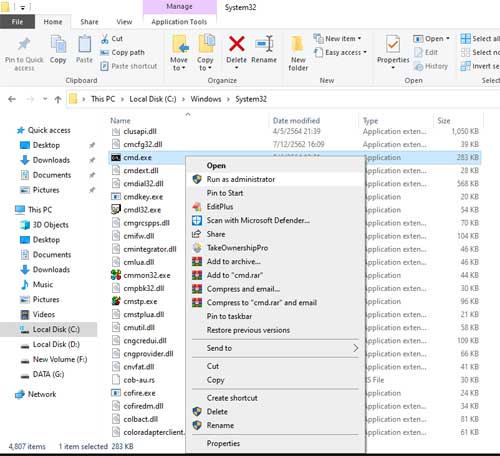Switch to the Share tab

click(89, 22)
